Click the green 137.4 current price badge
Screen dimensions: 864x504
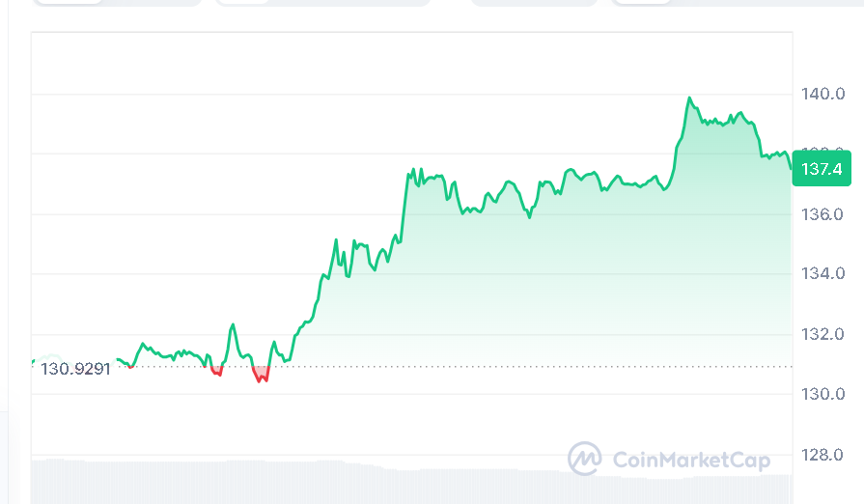tap(822, 169)
